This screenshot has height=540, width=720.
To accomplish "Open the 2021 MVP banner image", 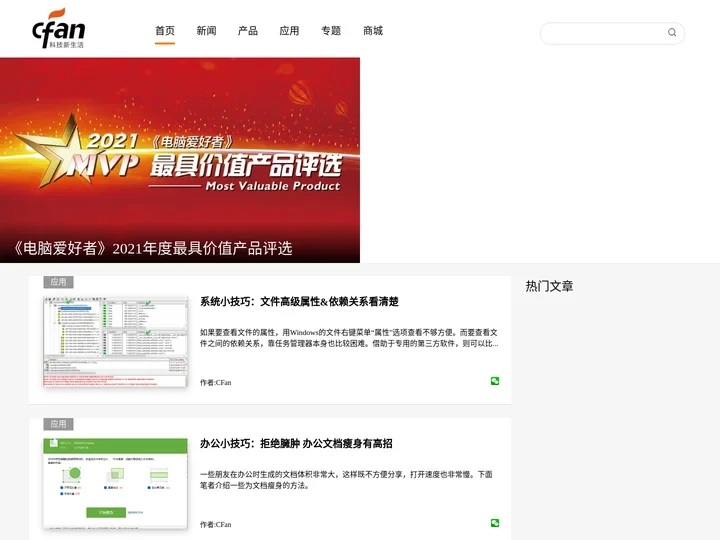I will coord(180,160).
